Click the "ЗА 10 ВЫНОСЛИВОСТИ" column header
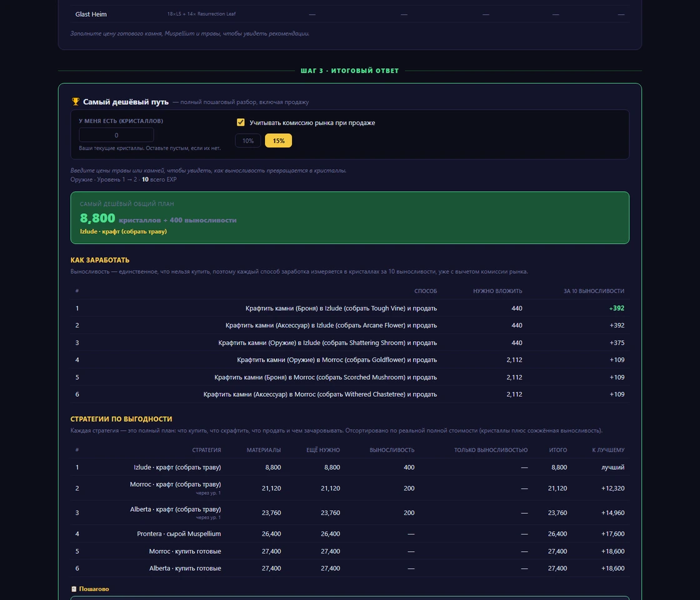700x600 pixels. (x=594, y=291)
